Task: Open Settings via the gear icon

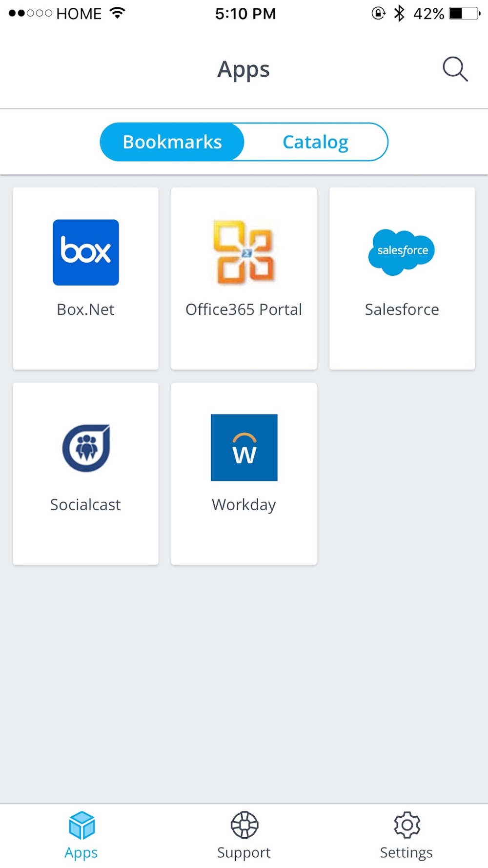Action: [x=407, y=825]
